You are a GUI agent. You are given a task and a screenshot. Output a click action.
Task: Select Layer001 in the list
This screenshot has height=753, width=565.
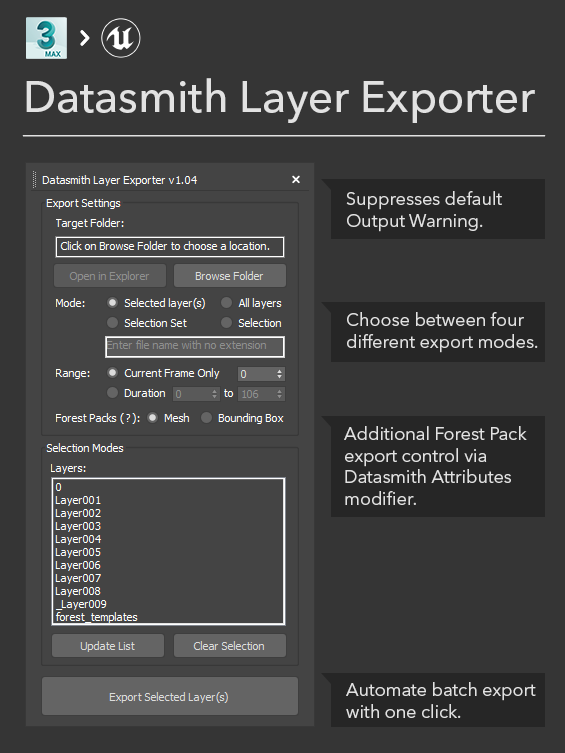[x=168, y=500]
